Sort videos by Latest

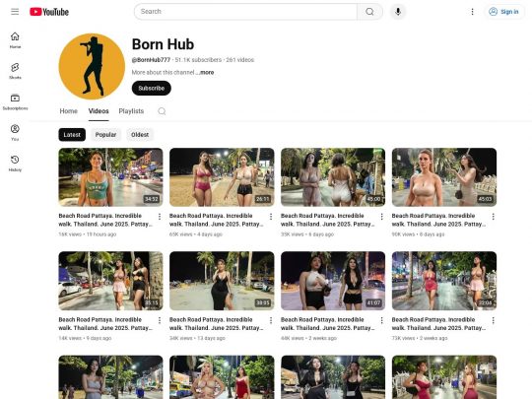coord(72,135)
